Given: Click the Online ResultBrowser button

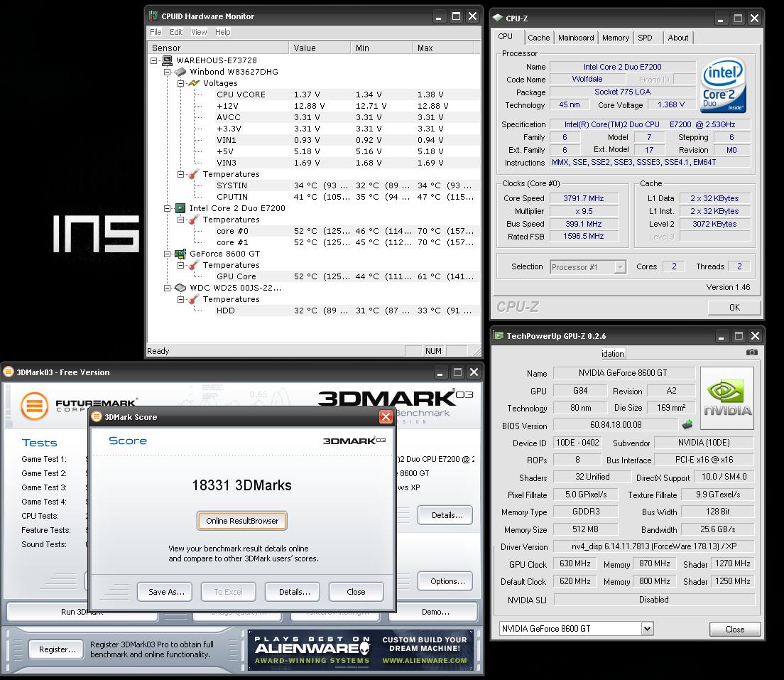Looking at the screenshot, I should coord(242,520).
